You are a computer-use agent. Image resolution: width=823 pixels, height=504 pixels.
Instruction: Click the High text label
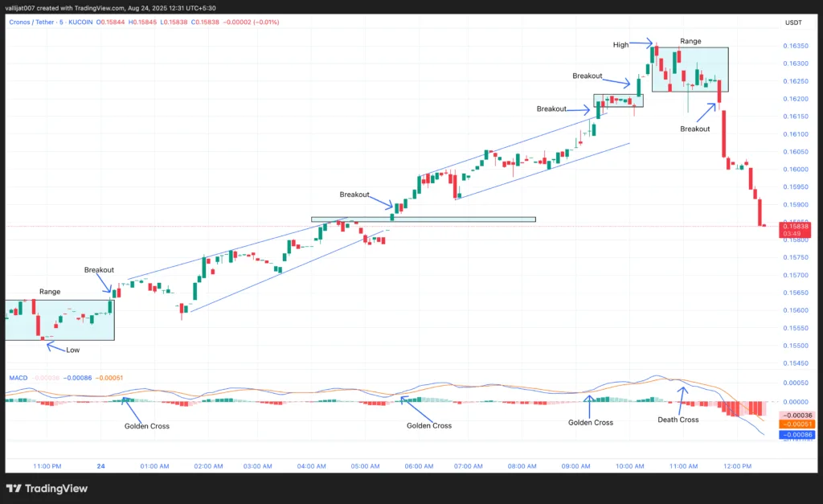click(621, 45)
